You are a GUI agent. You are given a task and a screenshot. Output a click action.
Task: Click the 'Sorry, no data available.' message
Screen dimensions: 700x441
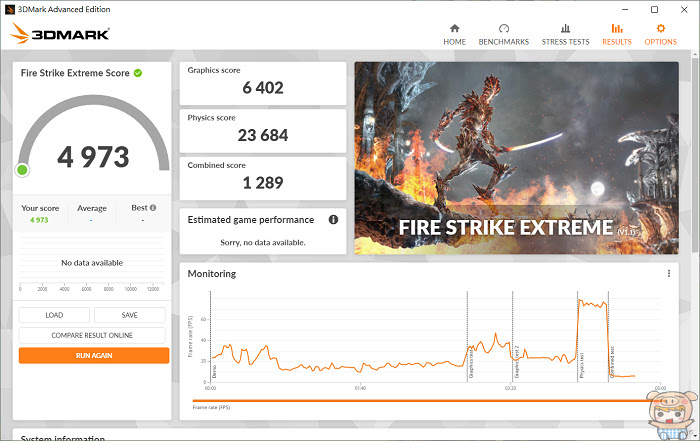click(x=262, y=242)
